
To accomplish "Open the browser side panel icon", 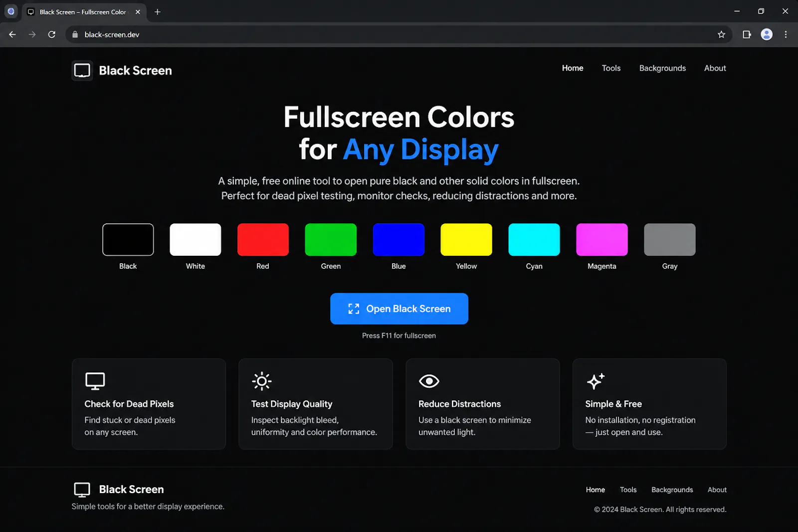I will coord(747,34).
